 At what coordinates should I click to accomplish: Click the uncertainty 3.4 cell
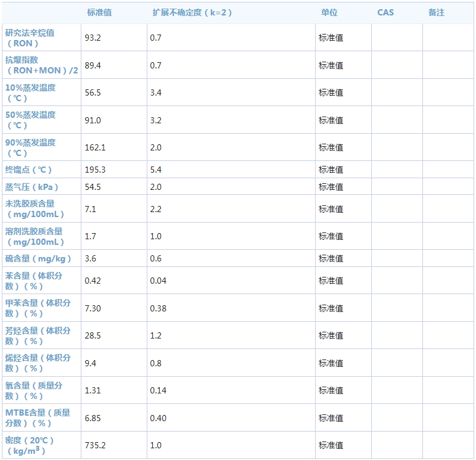pyautogui.click(x=155, y=92)
